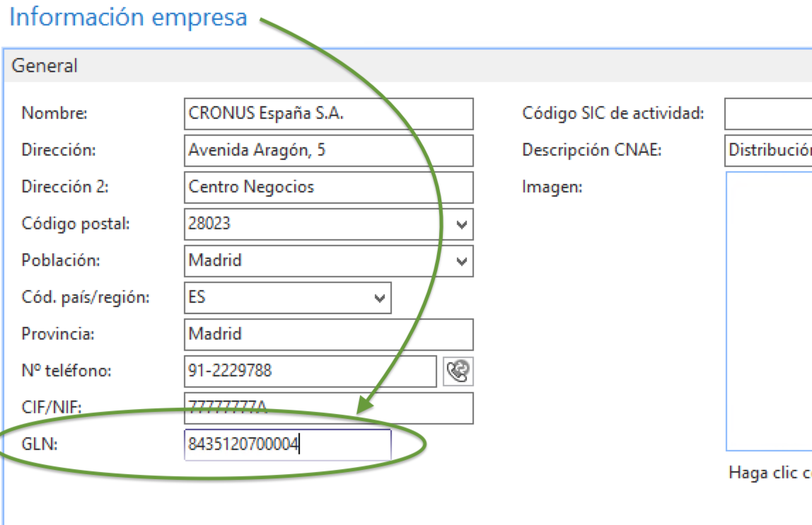The height and width of the screenshot is (525, 812).
Task: Click the Dirección 2: label
Action: coord(65,187)
